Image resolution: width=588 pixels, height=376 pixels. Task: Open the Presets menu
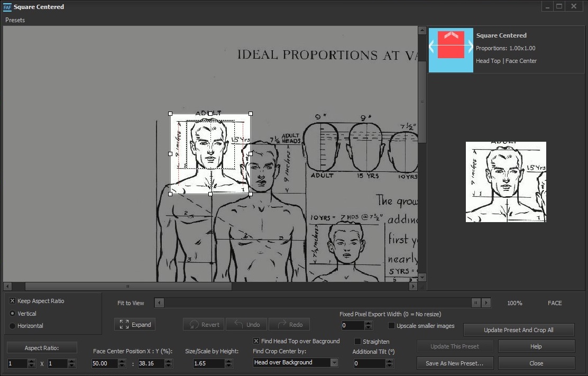click(x=15, y=20)
